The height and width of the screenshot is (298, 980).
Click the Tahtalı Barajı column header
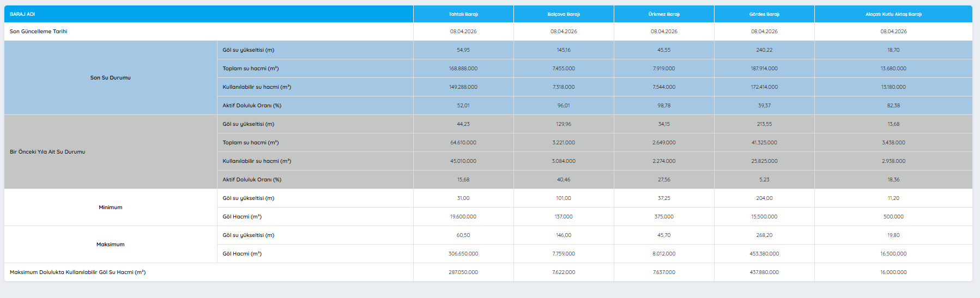(463, 14)
